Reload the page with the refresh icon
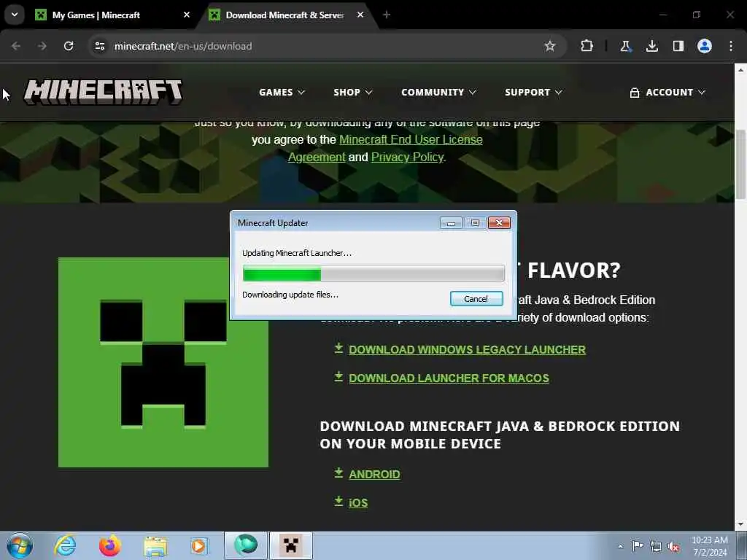 pyautogui.click(x=69, y=46)
